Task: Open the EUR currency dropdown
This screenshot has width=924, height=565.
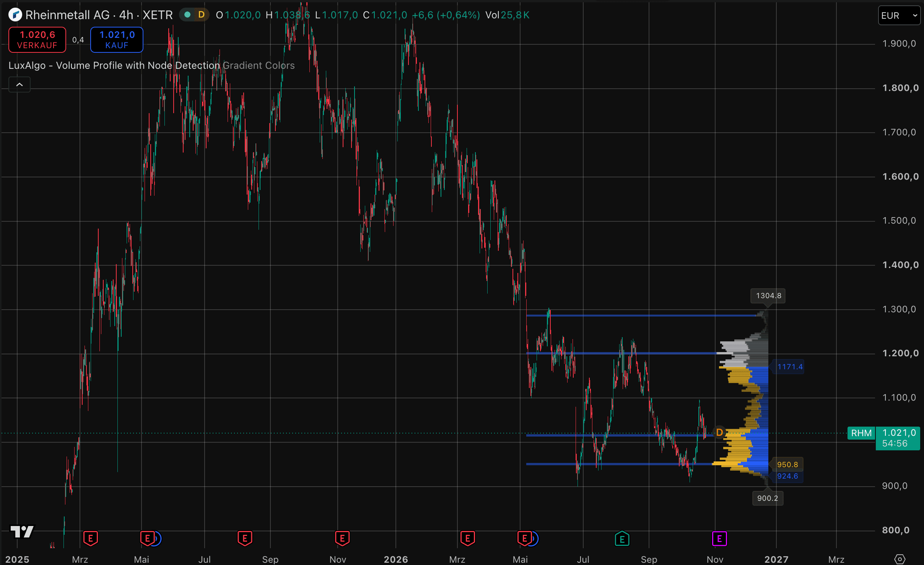Action: point(899,16)
